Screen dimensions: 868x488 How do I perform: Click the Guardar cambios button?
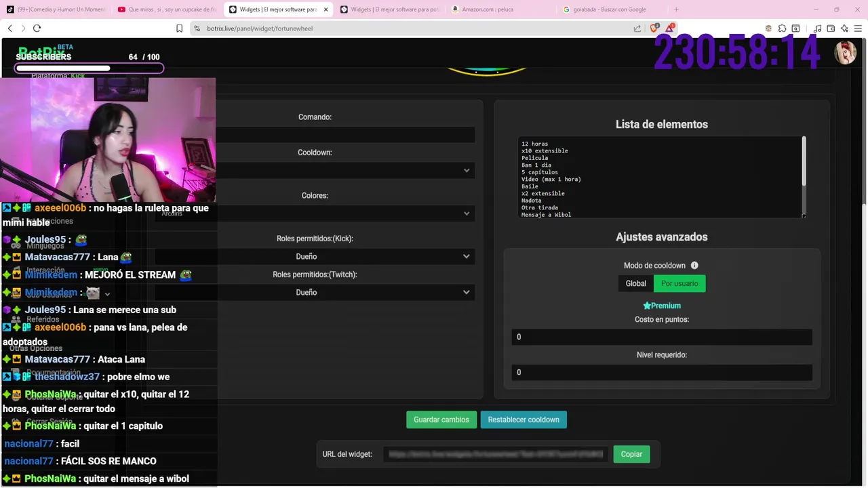(x=441, y=420)
